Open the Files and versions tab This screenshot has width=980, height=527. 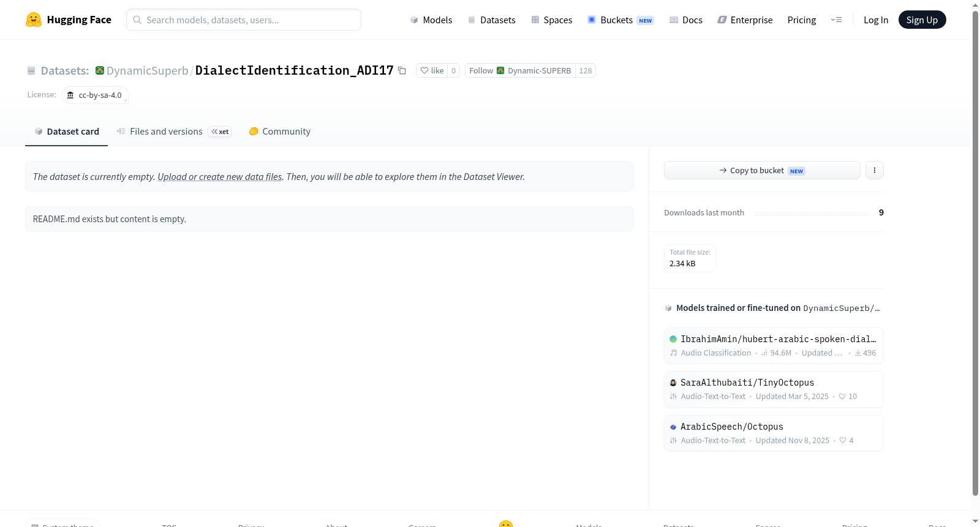(x=174, y=132)
